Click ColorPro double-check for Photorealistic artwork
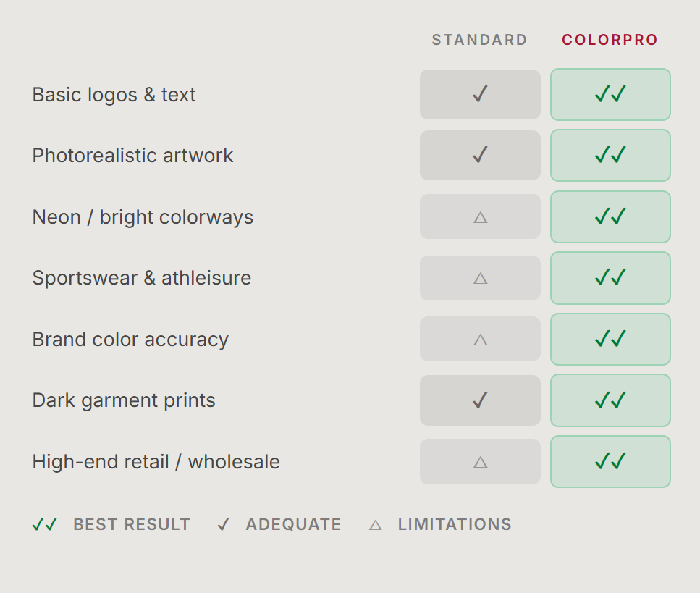 pyautogui.click(x=610, y=155)
